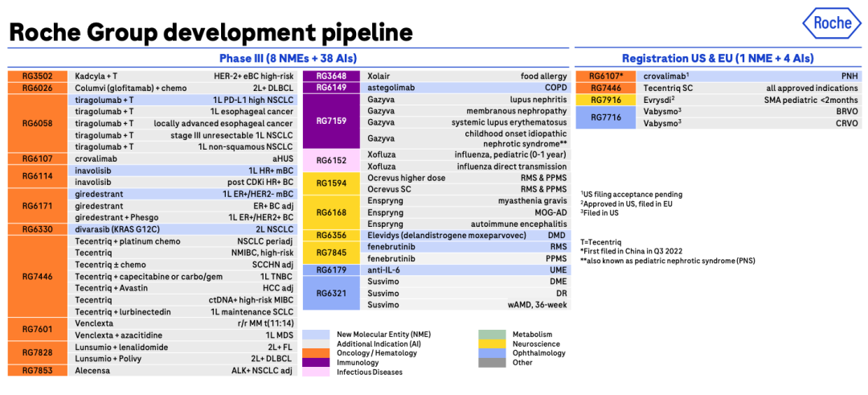
Task: Select the crovalimab 'aHUS' row
Action: click(x=184, y=158)
